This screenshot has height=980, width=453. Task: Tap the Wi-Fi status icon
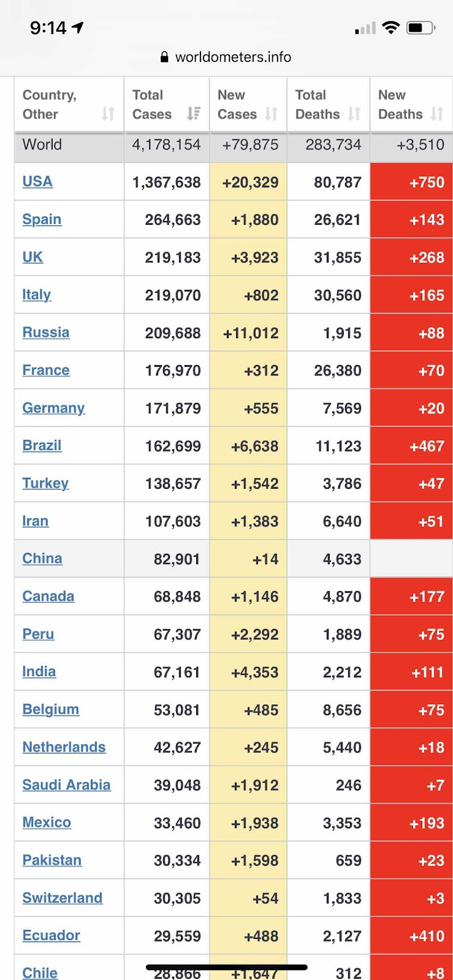pyautogui.click(x=390, y=28)
